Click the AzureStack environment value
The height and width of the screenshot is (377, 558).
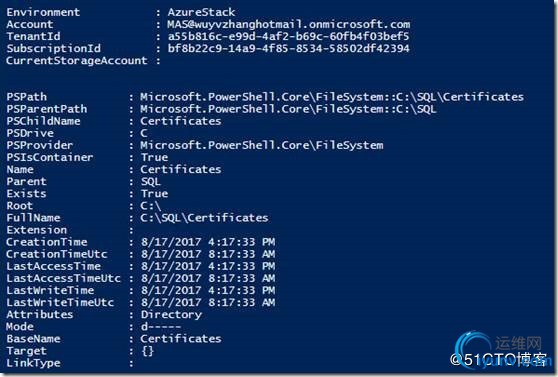point(201,12)
